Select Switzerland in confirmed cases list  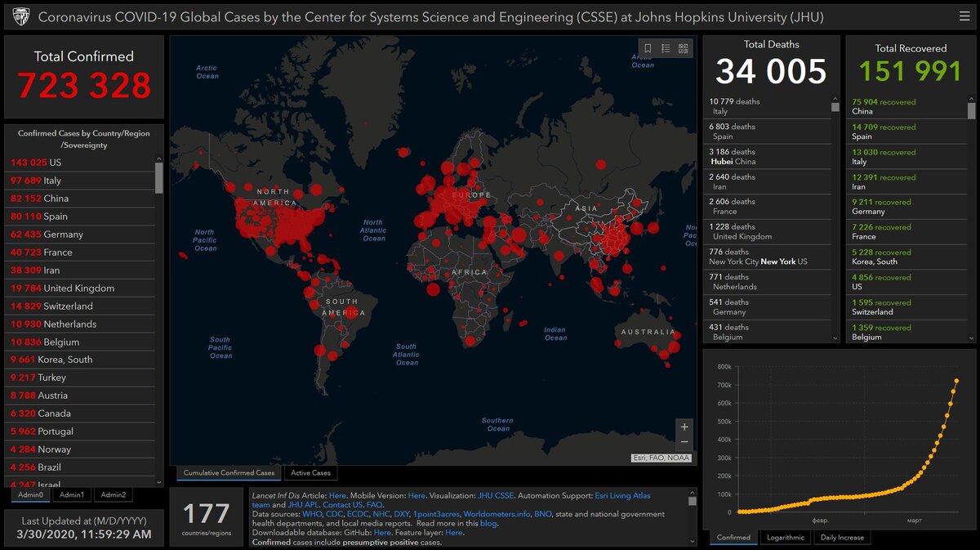pyautogui.click(x=79, y=306)
